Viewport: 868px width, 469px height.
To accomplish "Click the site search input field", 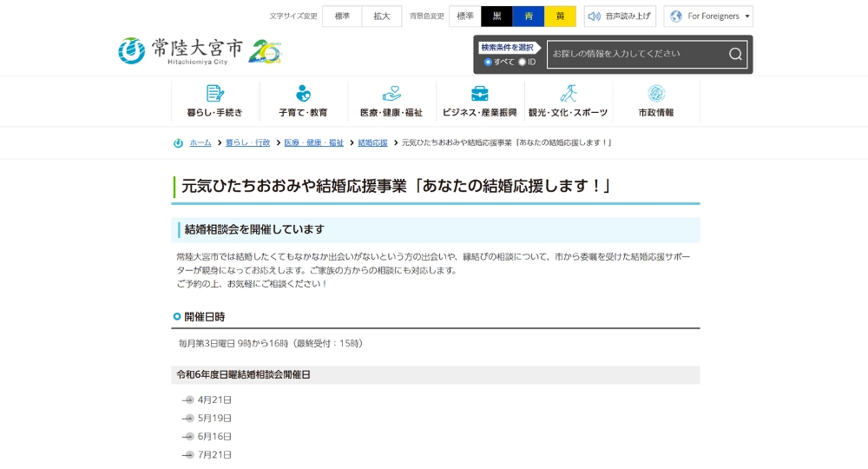I will click(635, 54).
